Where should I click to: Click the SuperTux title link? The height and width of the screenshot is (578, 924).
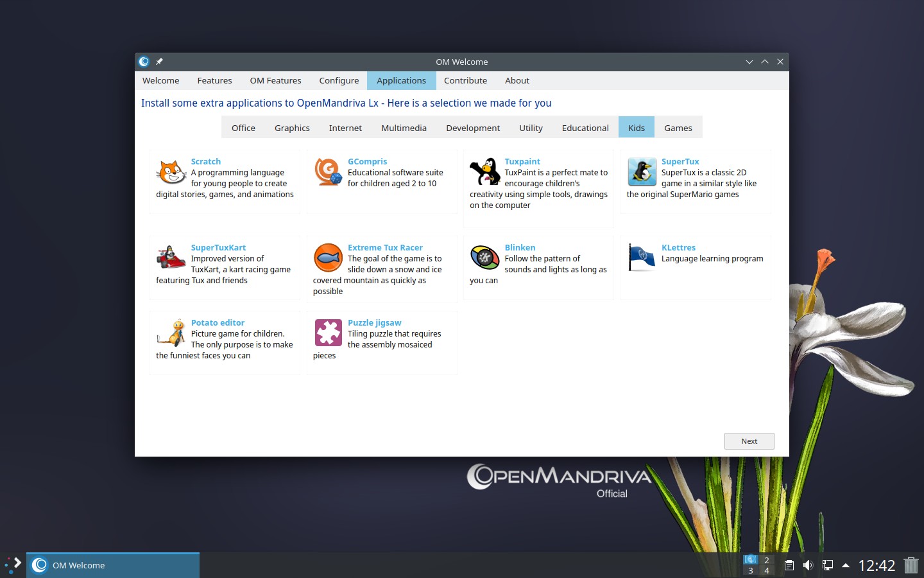[x=681, y=162]
